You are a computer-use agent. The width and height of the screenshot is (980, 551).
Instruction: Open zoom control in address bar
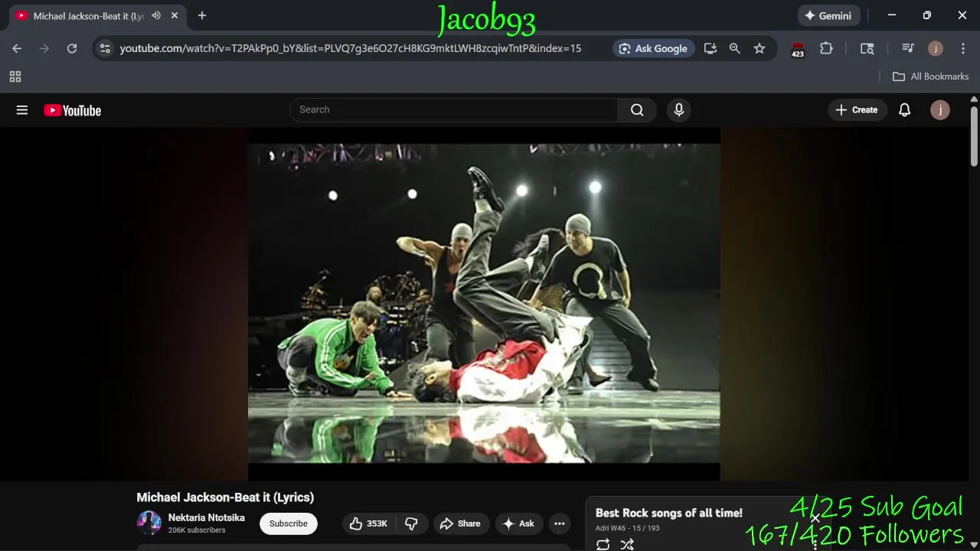coord(735,48)
